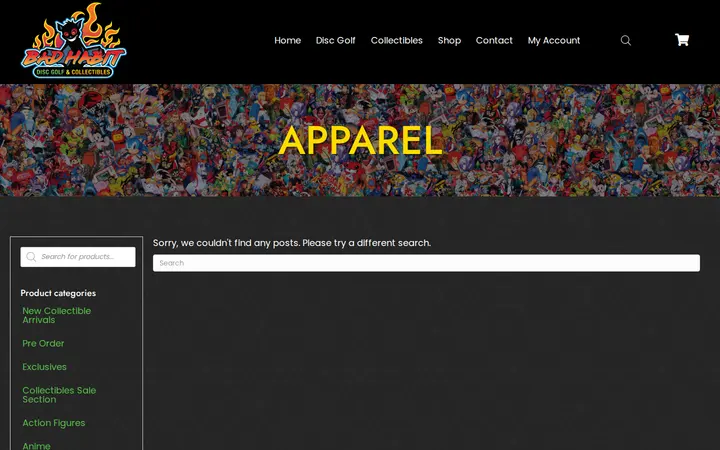Open the Collectibles menu
Screen dimensions: 720x450
[397, 40]
